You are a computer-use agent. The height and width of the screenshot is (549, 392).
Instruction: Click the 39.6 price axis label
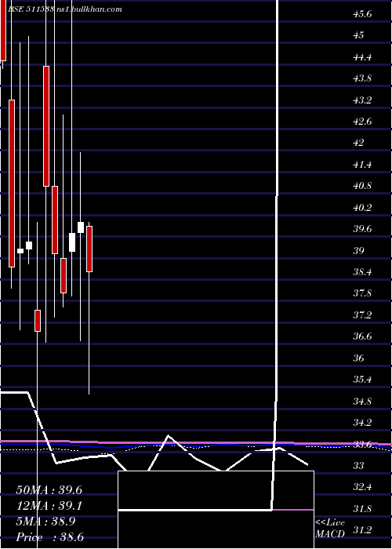click(362, 229)
